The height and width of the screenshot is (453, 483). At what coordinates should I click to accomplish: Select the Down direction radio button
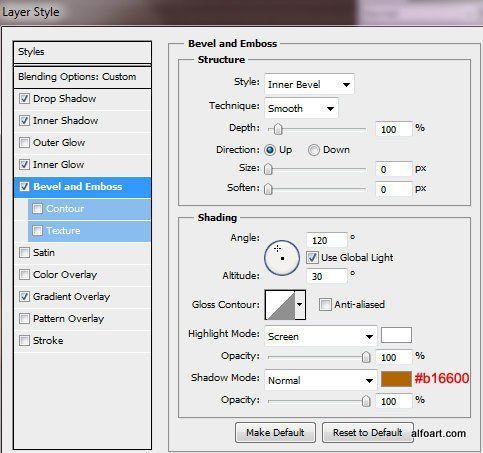313,150
